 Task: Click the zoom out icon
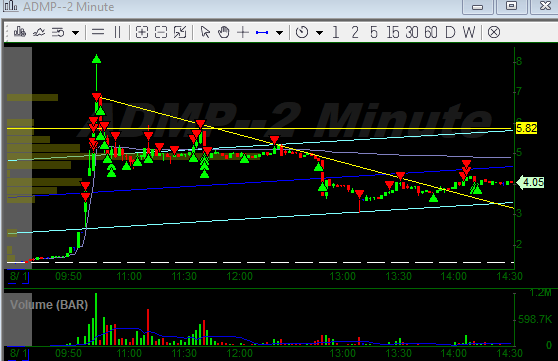tap(161, 32)
